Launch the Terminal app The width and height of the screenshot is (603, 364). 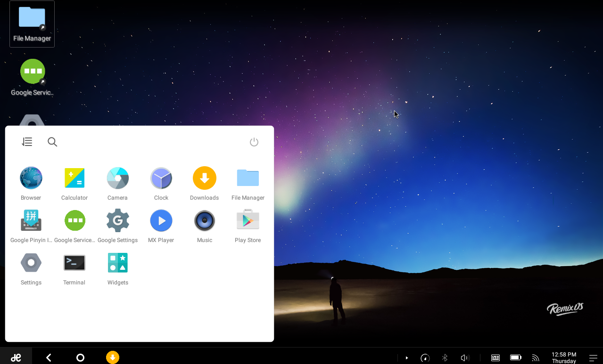(74, 263)
